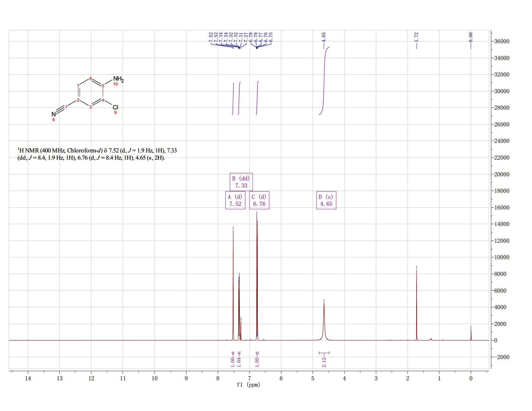Click the broad NH2 peak at 4.65 ppm
Image resolution: width=532 pixels, height=411 pixels.
click(x=324, y=322)
